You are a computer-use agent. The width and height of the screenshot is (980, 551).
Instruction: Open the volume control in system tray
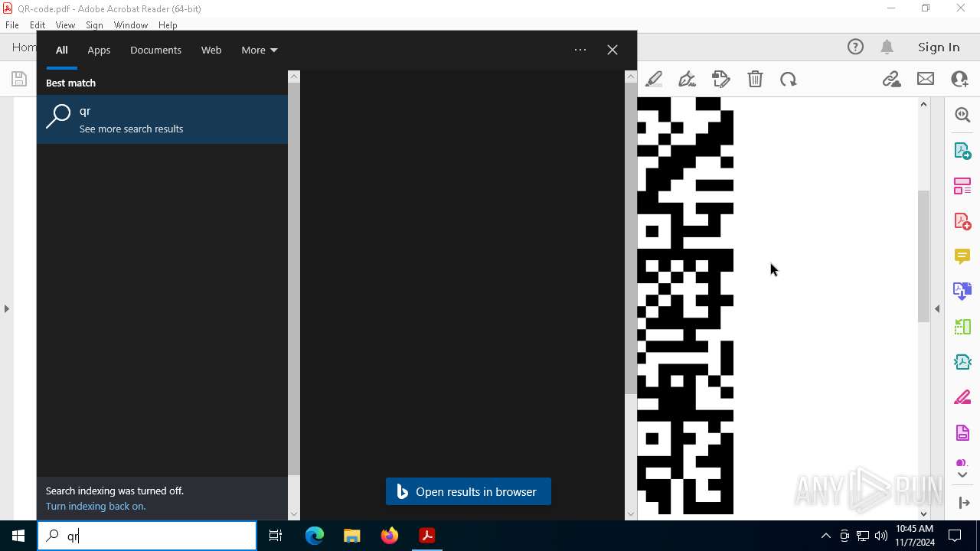coord(881,536)
